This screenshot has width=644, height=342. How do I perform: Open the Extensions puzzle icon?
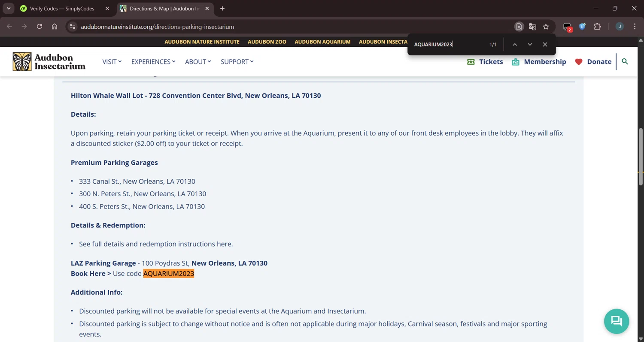coord(597,27)
